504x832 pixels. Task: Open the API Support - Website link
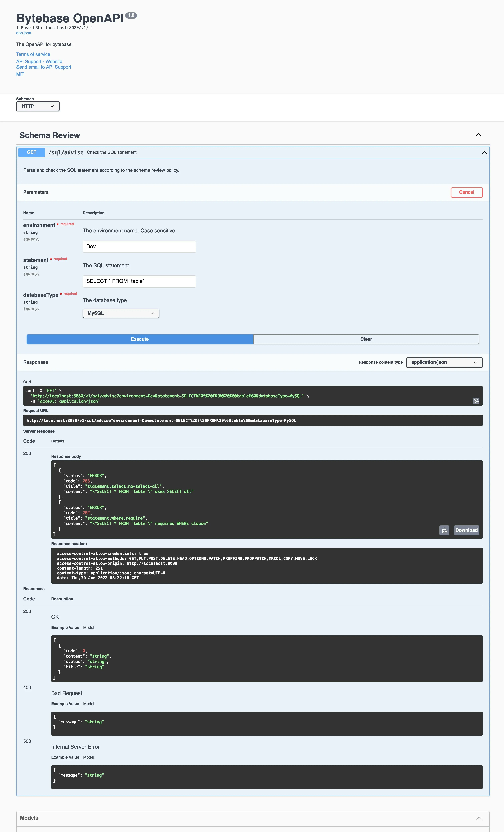pos(39,61)
